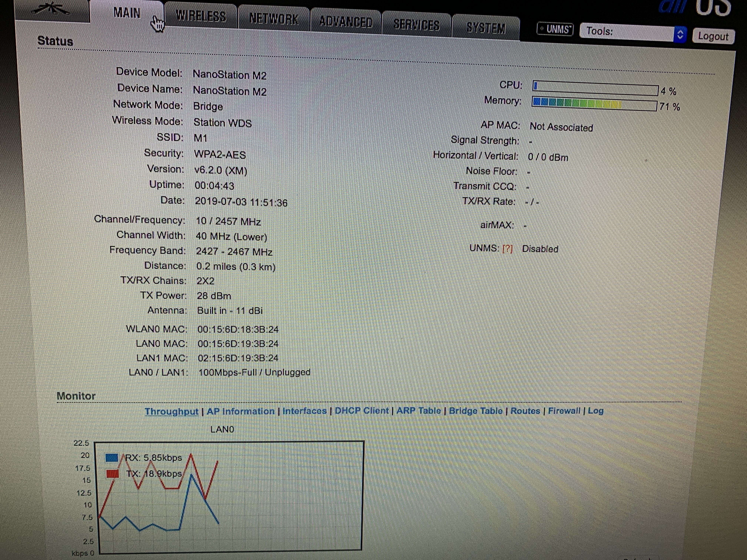Open the Routes monitor link
This screenshot has width=747, height=560.
pyautogui.click(x=525, y=411)
